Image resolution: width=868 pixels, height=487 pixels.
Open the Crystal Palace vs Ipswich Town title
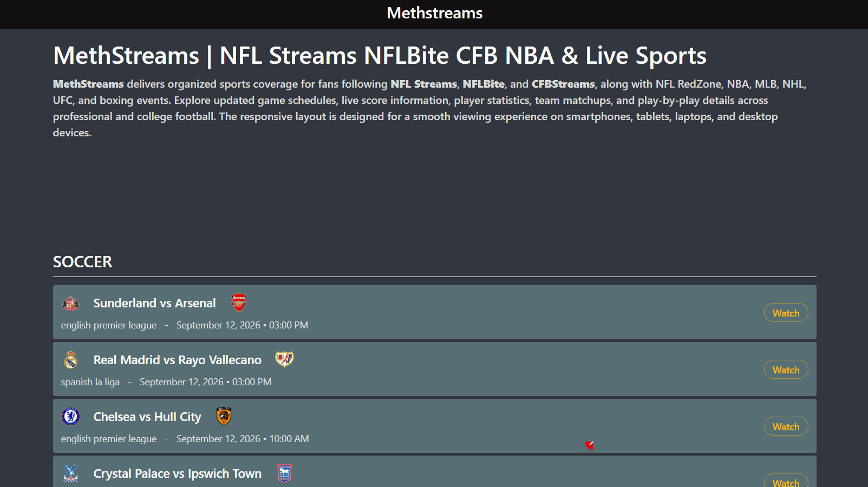click(177, 473)
